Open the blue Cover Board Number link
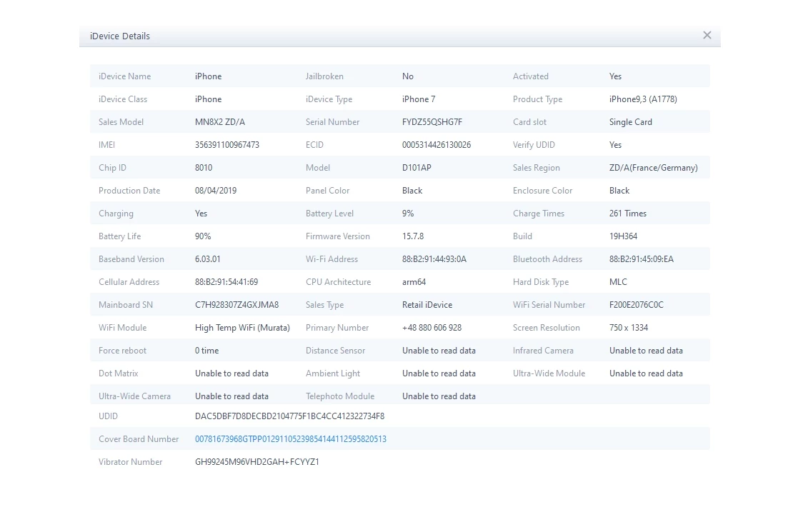This screenshot has width=803, height=532. click(x=290, y=438)
